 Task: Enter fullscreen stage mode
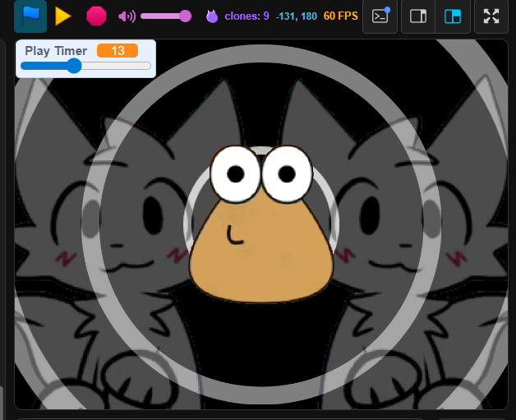click(x=491, y=16)
